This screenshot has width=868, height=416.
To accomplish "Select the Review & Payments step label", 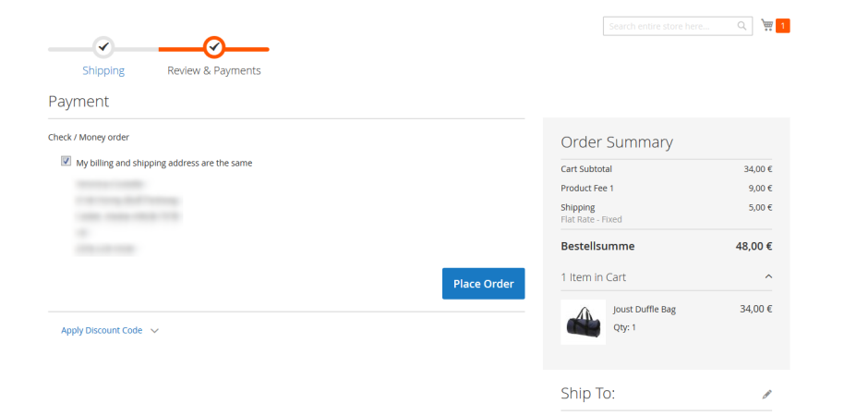I will point(214,71).
